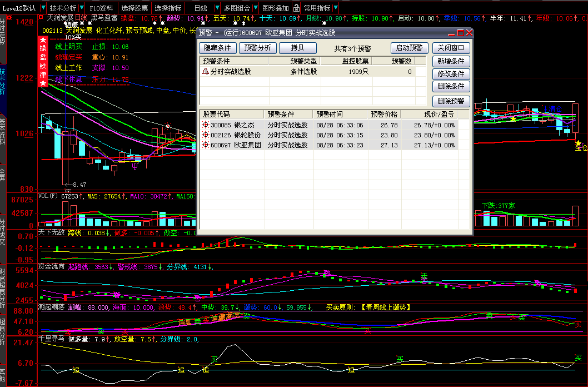Viewport: 588px width, 387px height.
Task: Toggle condition list with 隐藏条件
Action: 218,48
